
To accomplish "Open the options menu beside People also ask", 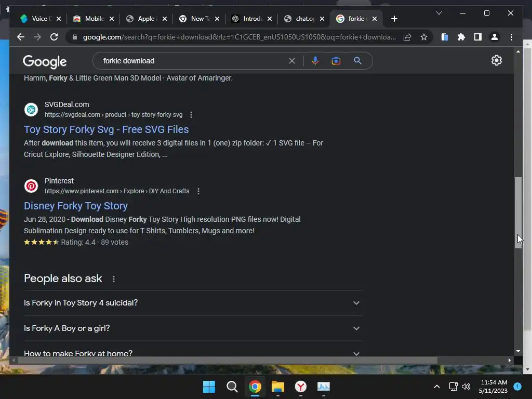I will click(x=114, y=279).
